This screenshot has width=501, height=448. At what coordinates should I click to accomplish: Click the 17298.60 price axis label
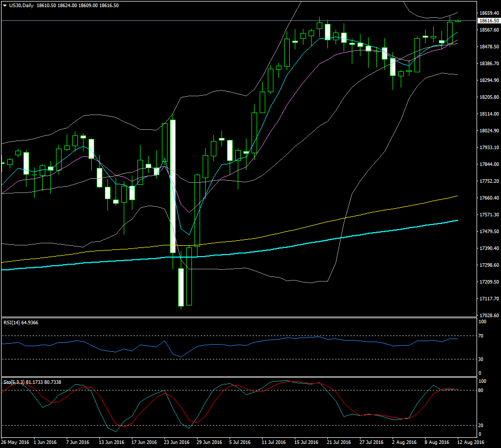point(489,265)
